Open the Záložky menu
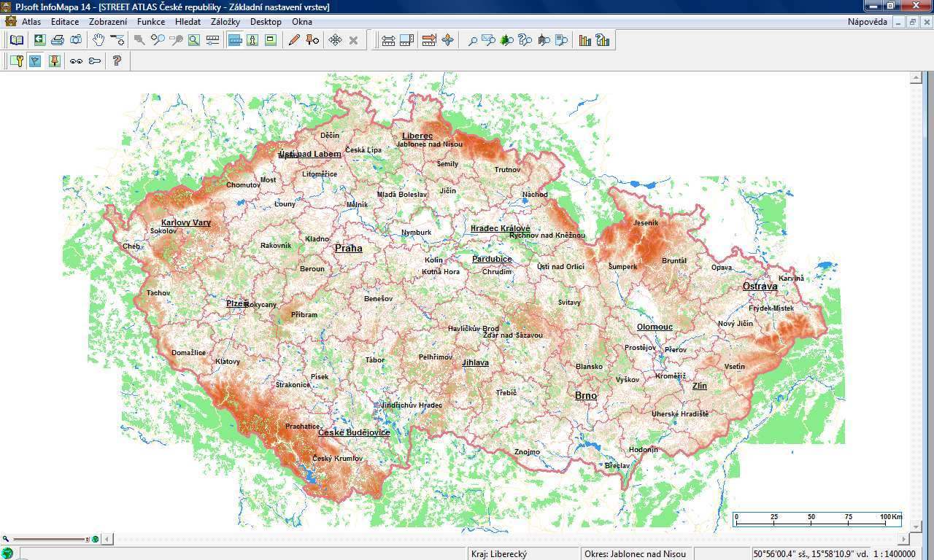934x560 pixels. click(x=225, y=22)
